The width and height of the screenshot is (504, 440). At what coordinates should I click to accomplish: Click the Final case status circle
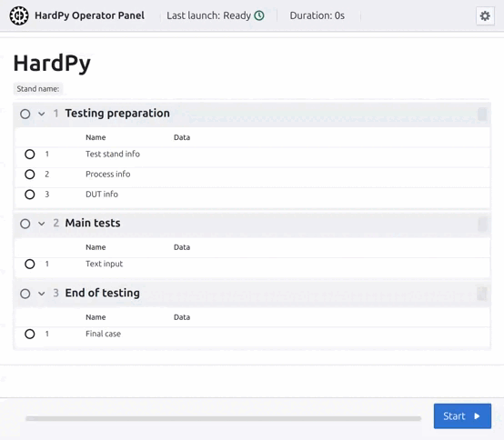pyautogui.click(x=30, y=334)
